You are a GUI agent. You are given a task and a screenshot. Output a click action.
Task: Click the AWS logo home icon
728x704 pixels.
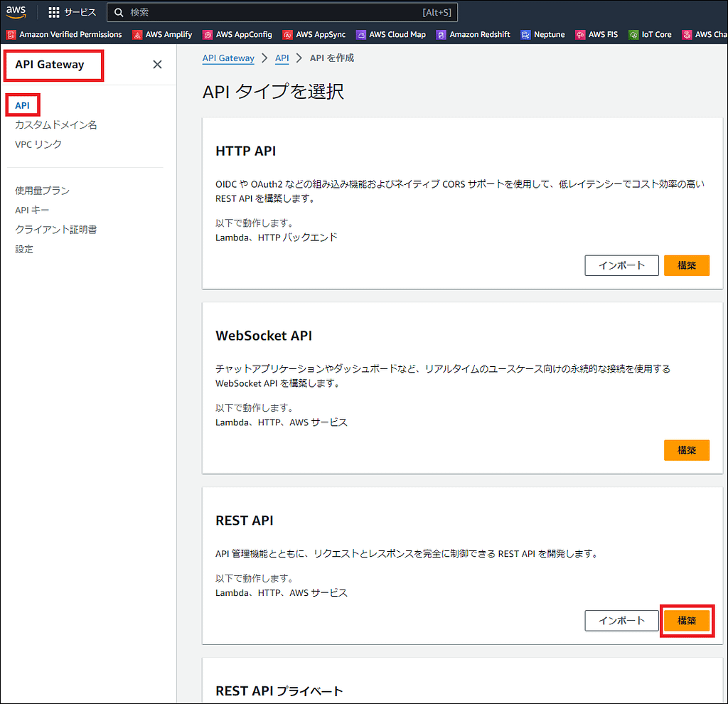pos(16,11)
